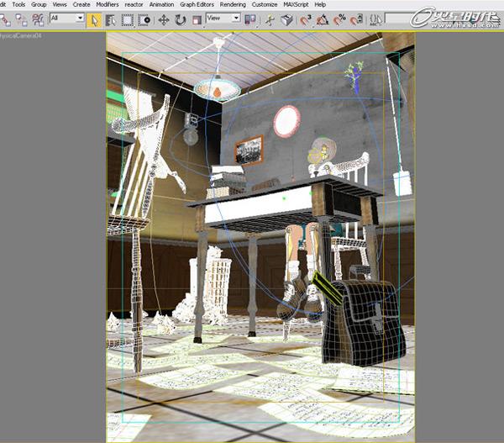Choose the Rectangular Selection Region tool

(x=128, y=20)
